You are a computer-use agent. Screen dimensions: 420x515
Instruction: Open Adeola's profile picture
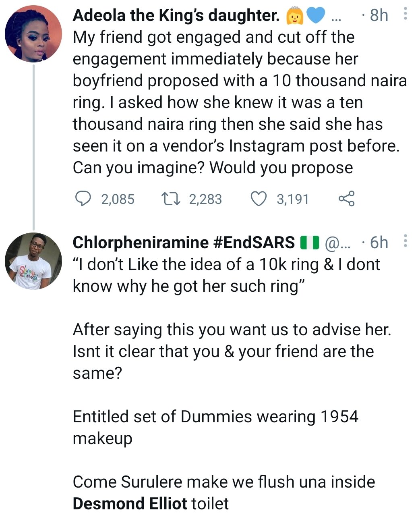[x=33, y=33]
